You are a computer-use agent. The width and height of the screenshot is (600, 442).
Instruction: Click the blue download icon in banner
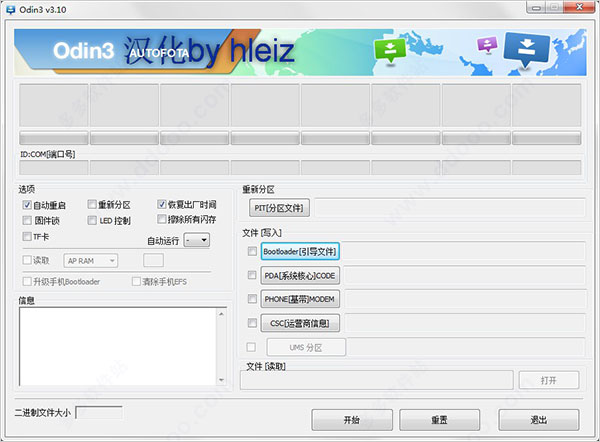pyautogui.click(x=527, y=49)
